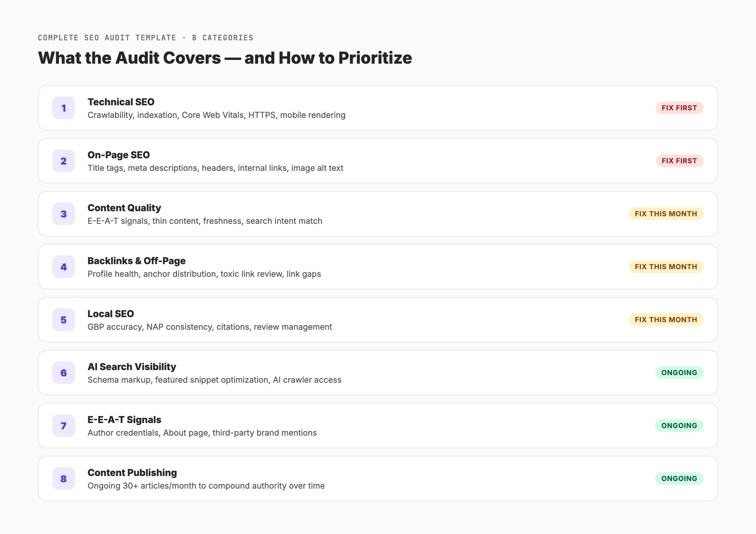The width and height of the screenshot is (756, 534).
Task: Click the FIX THIS MONTH badge on Local SEO
Action: tap(666, 320)
